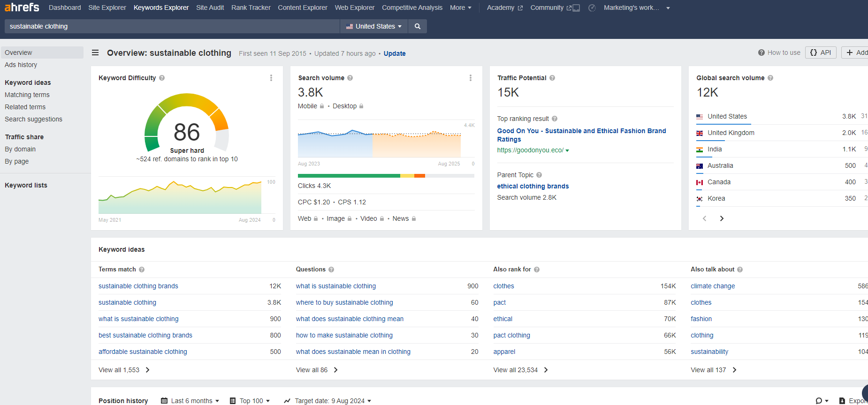The width and height of the screenshot is (868, 405).
Task: Open Ads history in the sidebar
Action: [x=21, y=65]
